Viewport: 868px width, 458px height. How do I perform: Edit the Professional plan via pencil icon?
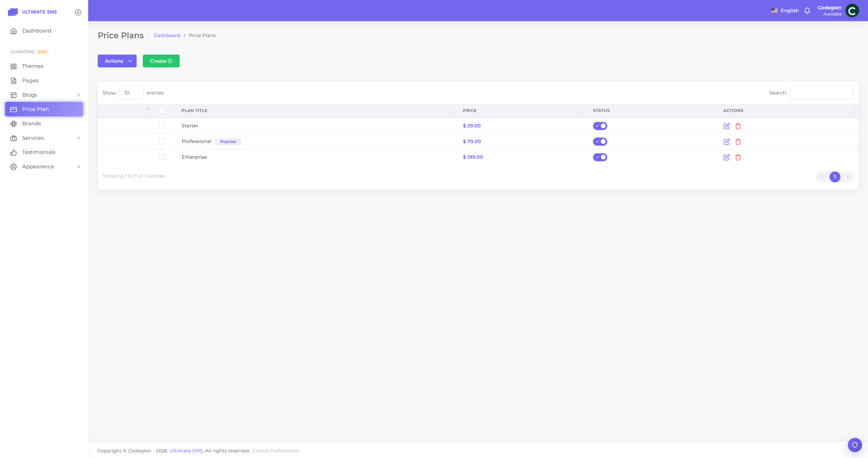coord(726,141)
